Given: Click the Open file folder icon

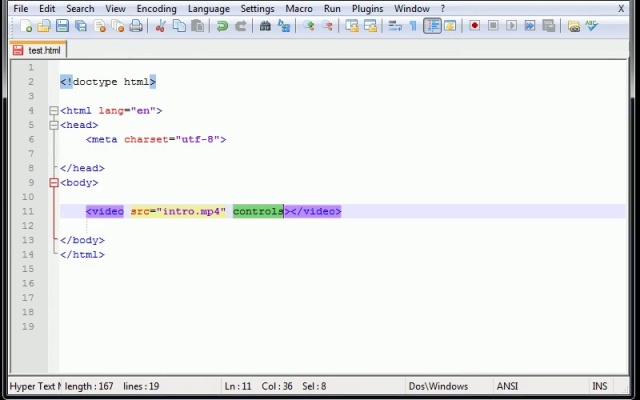Looking at the screenshot, I should pyautogui.click(x=44, y=26).
